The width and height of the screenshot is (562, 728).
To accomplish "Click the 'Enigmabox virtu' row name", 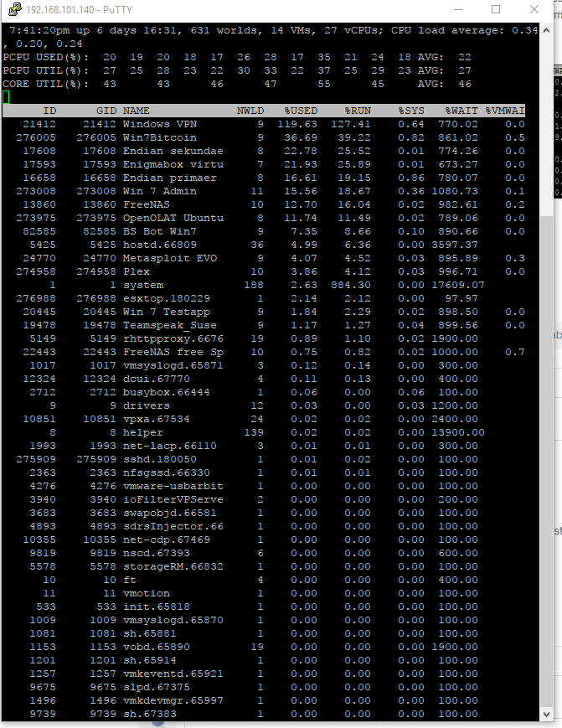I will point(173,164).
